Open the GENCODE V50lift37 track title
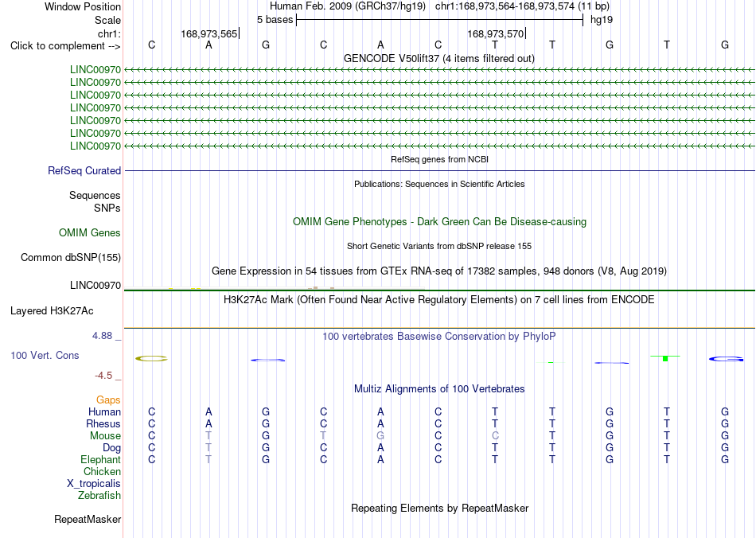The image size is (756, 538). tap(439, 58)
